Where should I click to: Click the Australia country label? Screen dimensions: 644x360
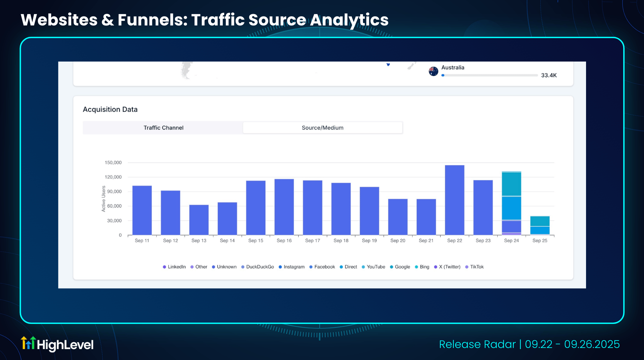(x=453, y=68)
